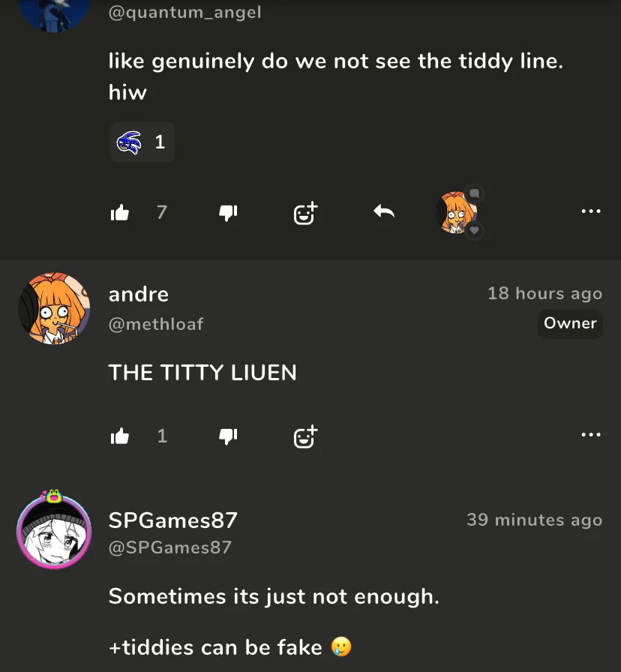Open three-dot menu on andre's comment

(591, 434)
